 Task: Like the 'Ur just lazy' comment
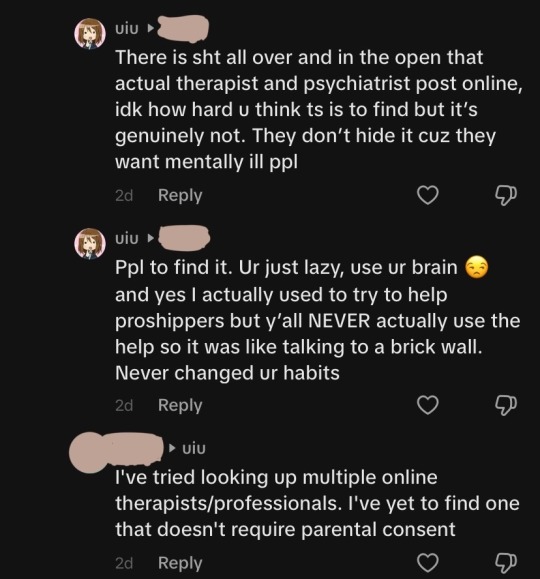pyautogui.click(x=428, y=405)
